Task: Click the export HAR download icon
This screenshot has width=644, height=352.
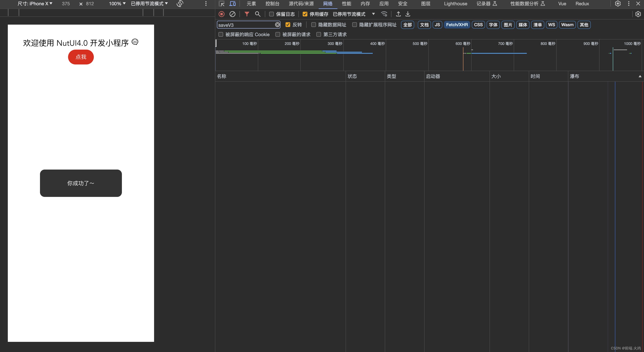Action: click(408, 14)
